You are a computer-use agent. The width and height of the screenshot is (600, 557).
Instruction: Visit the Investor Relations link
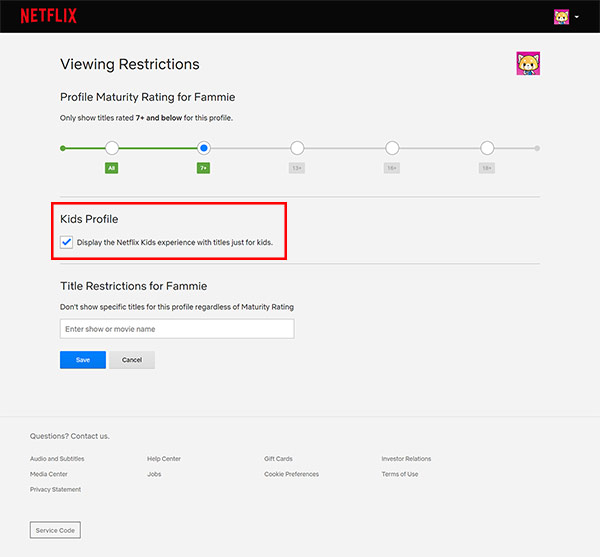pyautogui.click(x=406, y=459)
